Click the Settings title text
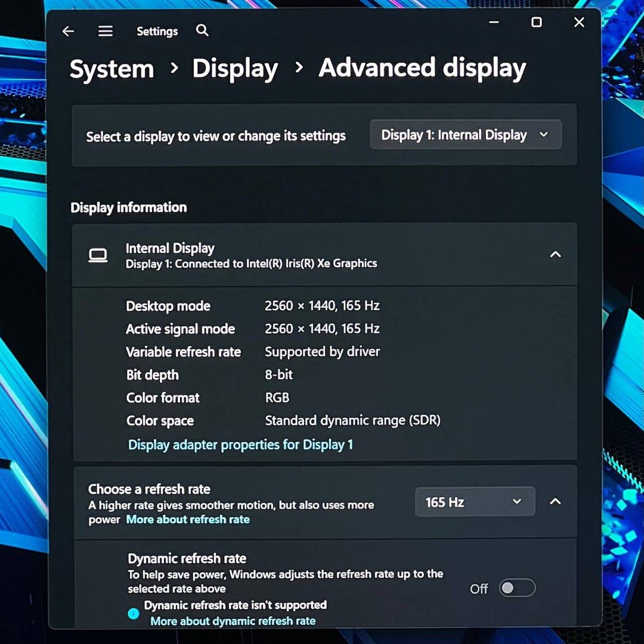The width and height of the screenshot is (644, 644). coord(157,31)
